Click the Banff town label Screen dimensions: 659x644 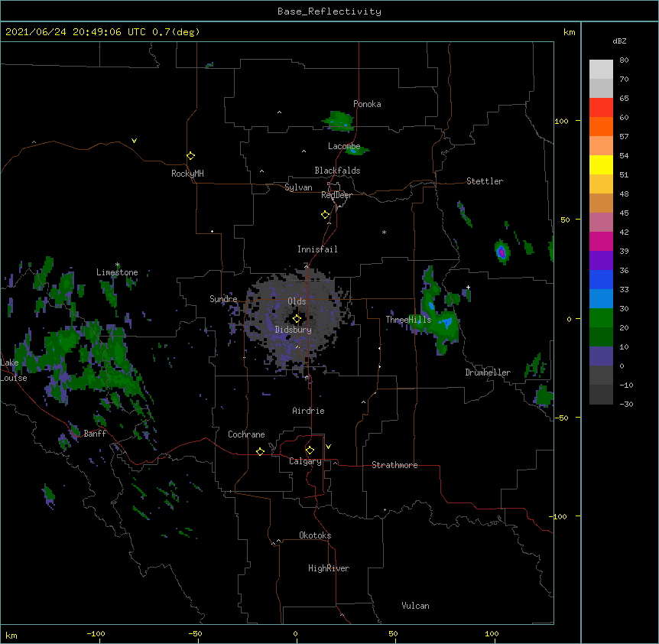tap(95, 434)
